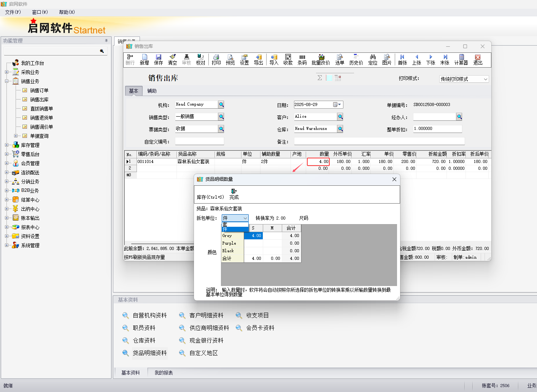Select the Grey row's S quantity cell

253,236
